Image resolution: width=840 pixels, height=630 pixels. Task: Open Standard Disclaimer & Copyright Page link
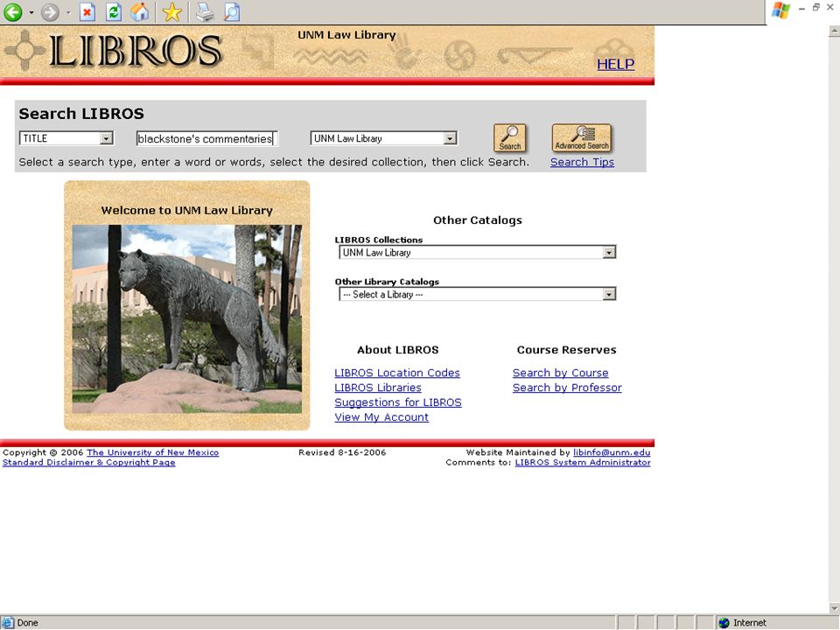pos(89,462)
